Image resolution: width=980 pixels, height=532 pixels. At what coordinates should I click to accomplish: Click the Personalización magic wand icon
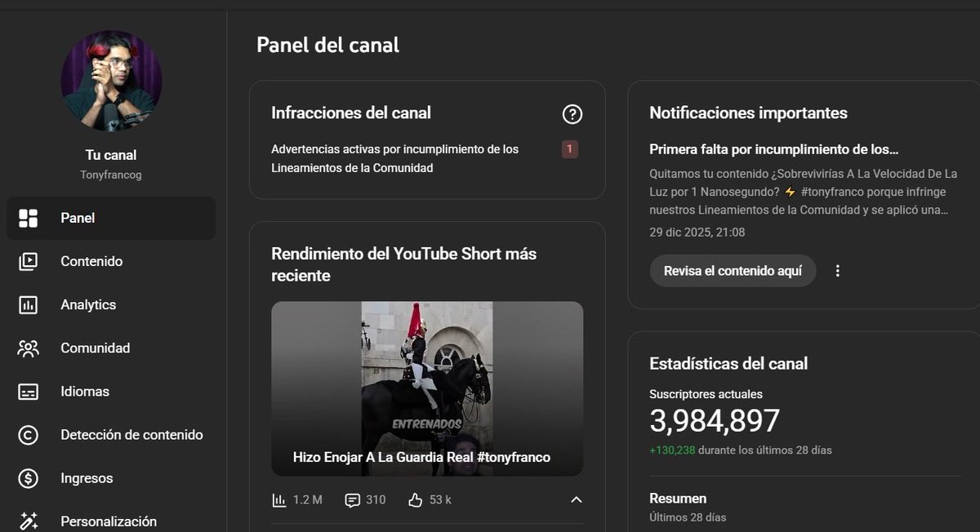(x=29, y=521)
